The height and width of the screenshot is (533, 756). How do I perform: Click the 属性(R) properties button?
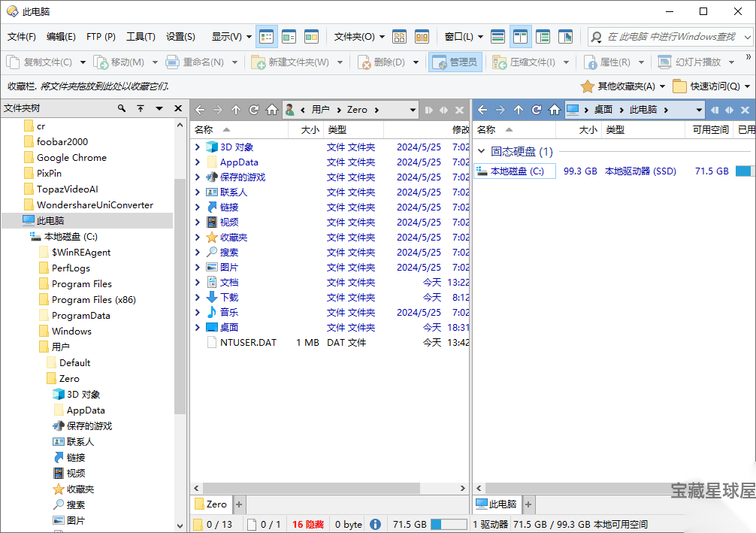point(607,62)
